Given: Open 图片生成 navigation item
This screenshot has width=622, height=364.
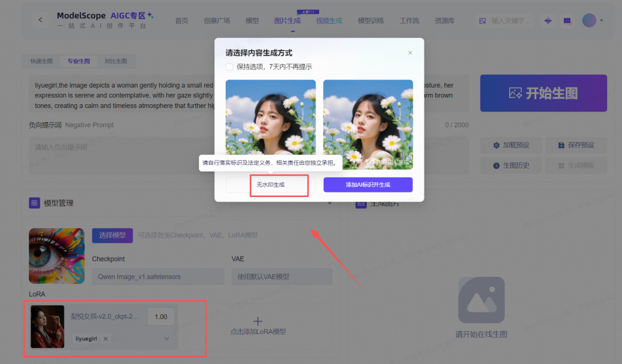Looking at the screenshot, I should pyautogui.click(x=287, y=21).
